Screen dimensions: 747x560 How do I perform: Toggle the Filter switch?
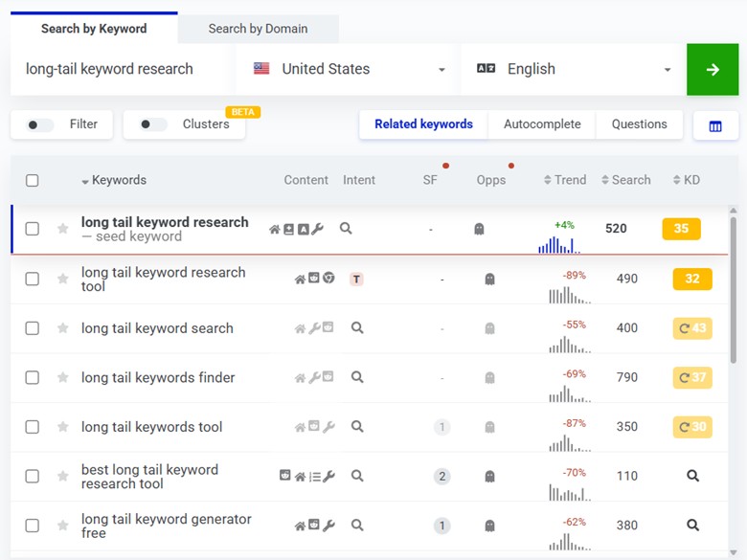coord(39,124)
